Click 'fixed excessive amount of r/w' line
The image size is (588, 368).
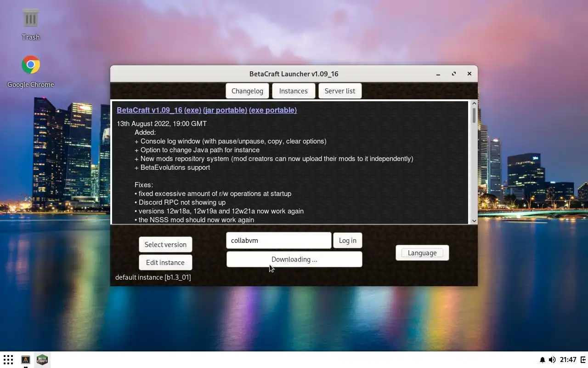tap(213, 194)
